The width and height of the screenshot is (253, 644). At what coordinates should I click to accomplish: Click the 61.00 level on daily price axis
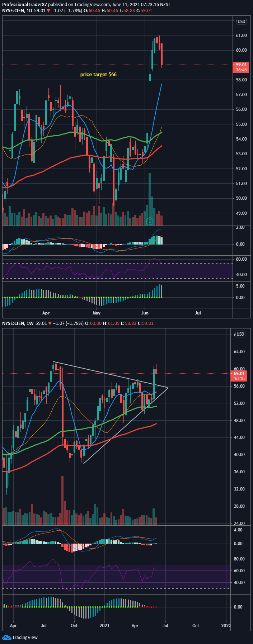tap(242, 35)
